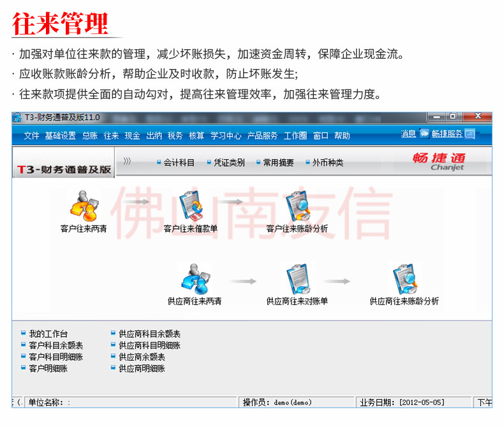The image size is (504, 426).
Task: Open 供应商明细账 report
Action: [x=138, y=369]
